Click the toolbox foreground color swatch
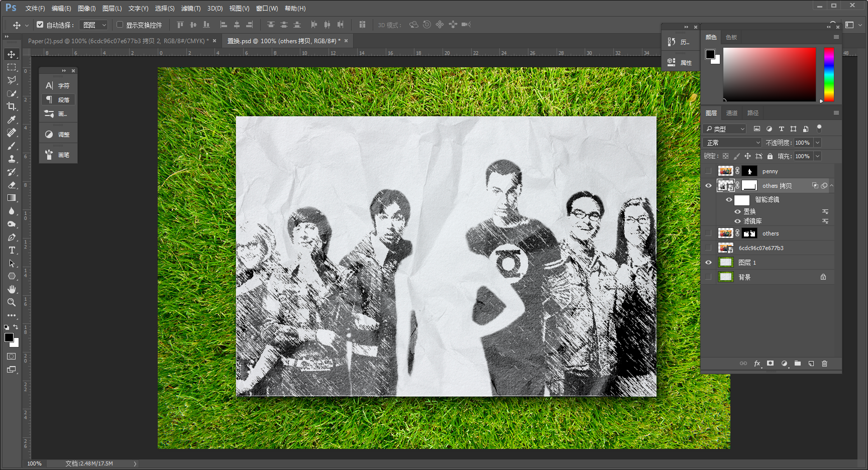Image resolution: width=868 pixels, height=470 pixels. (9, 337)
